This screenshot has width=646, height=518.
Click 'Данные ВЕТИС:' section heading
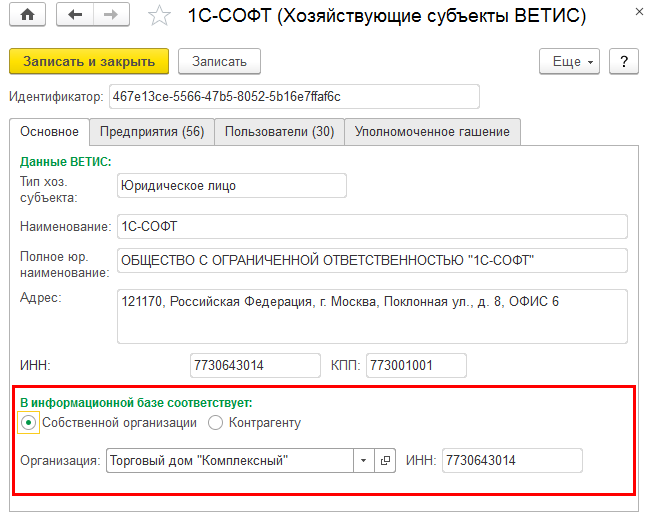click(66, 162)
